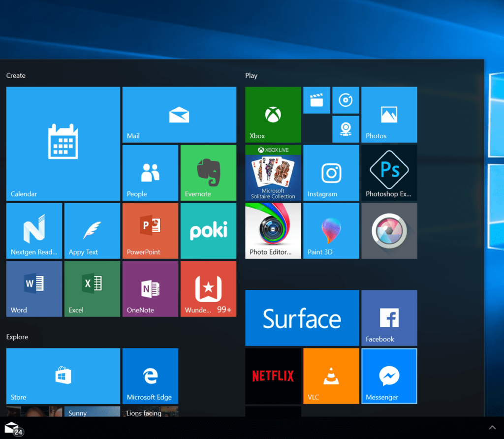Open the Camera webcam small tile

click(346, 129)
